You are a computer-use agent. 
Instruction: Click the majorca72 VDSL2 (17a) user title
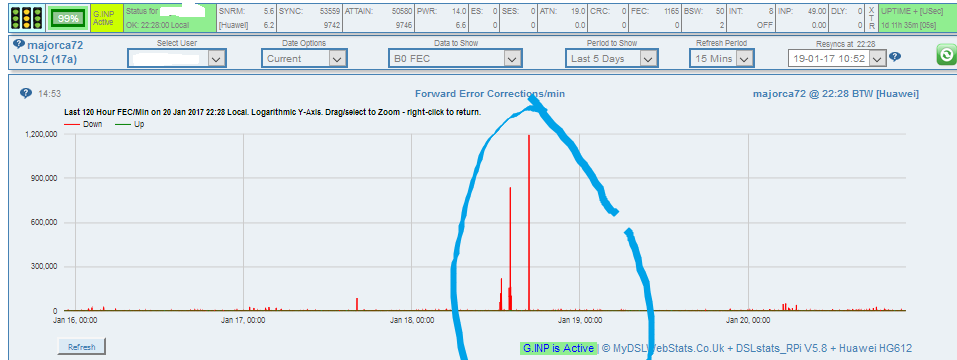(x=48, y=52)
